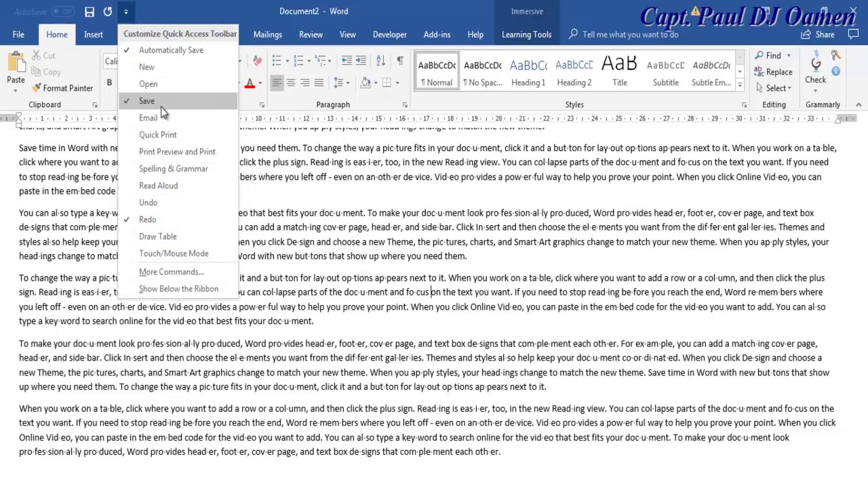The width and height of the screenshot is (868, 488).
Task: Open the File tab
Action: pyautogui.click(x=18, y=35)
